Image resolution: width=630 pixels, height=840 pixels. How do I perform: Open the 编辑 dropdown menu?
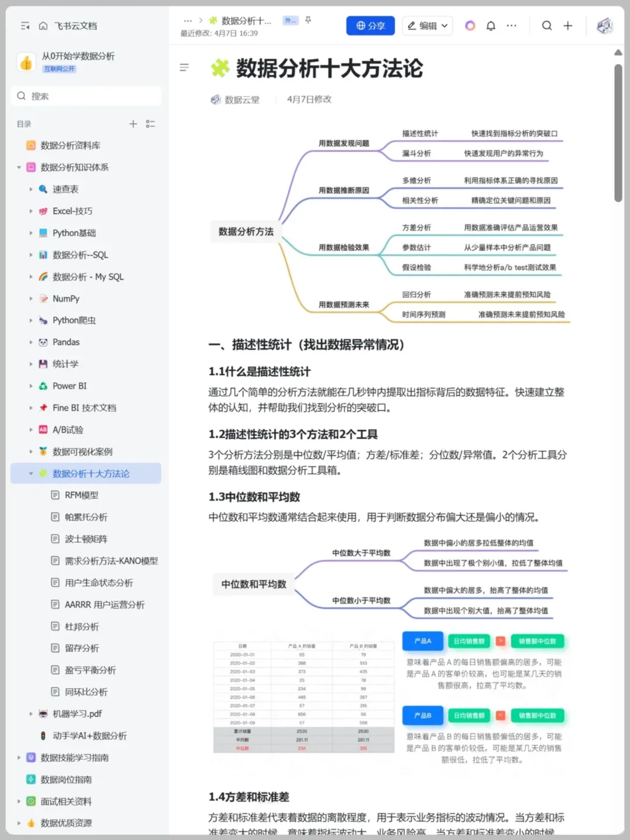428,26
